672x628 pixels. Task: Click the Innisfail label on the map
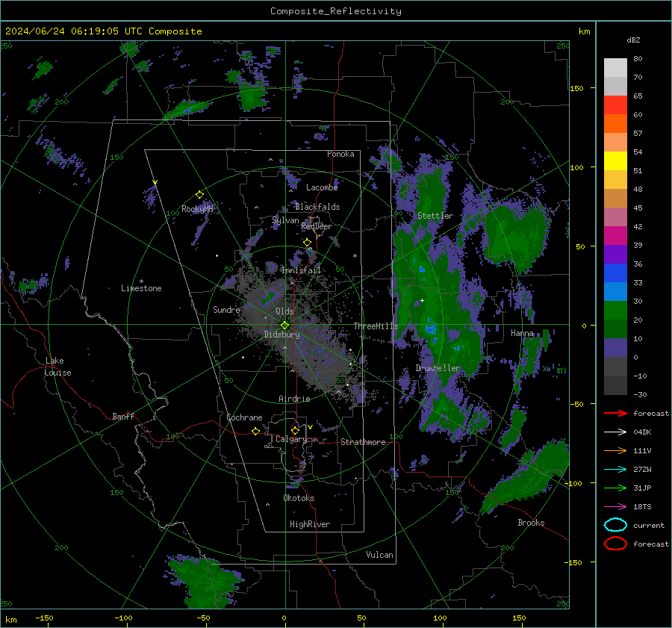[x=301, y=270]
